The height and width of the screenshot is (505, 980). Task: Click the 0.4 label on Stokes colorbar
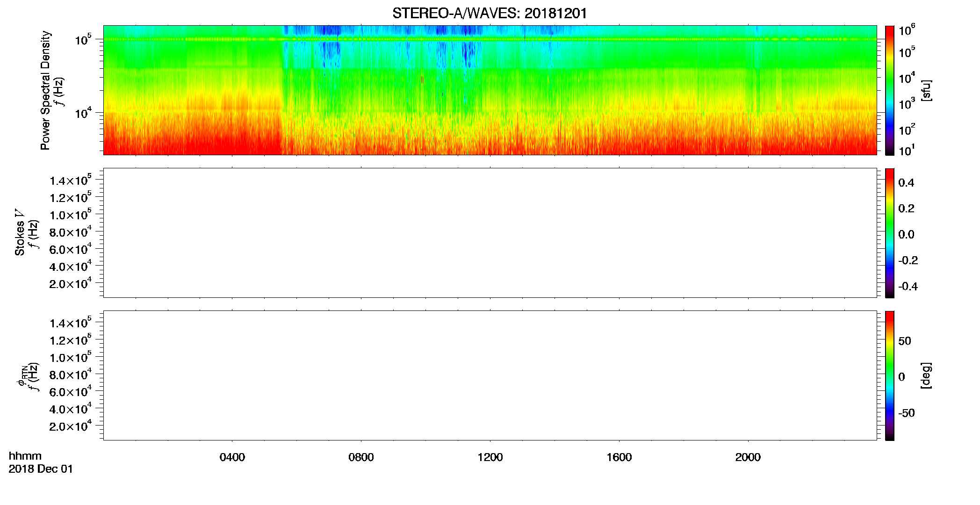point(906,183)
